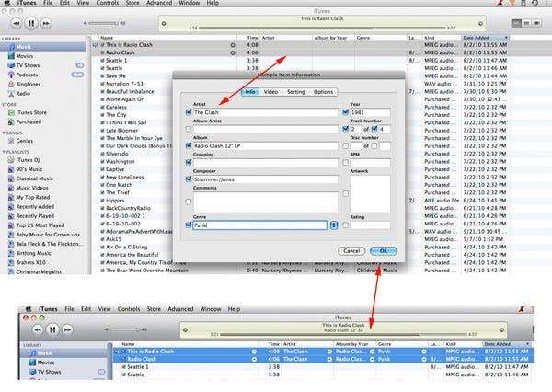Switch to the Video tab
This screenshot has height=392, width=552.
[x=270, y=92]
